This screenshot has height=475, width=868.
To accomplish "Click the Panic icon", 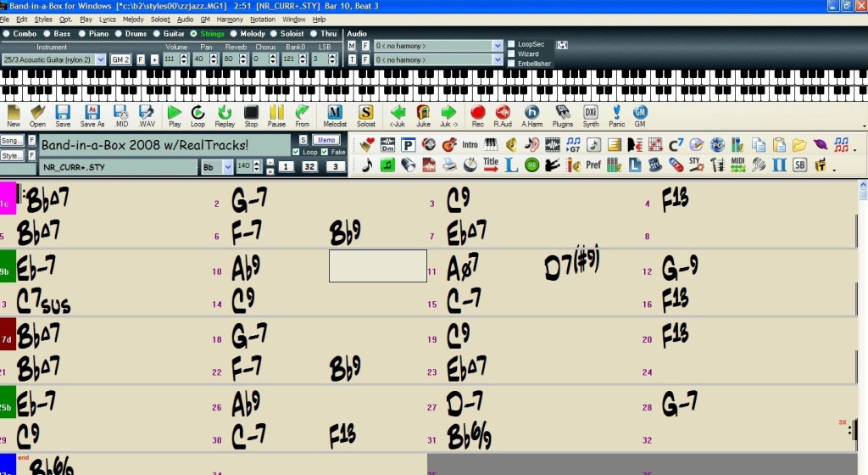I will tap(617, 115).
